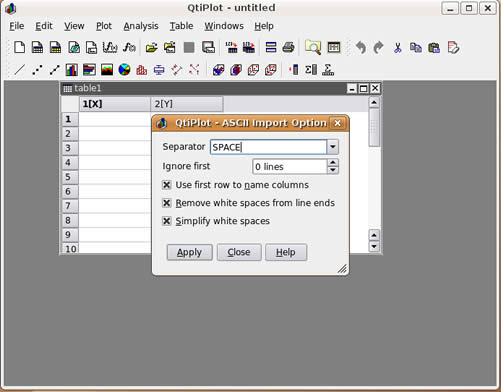Decrease Ignore first lines with down arrow
Image resolution: width=501 pixels, height=392 pixels.
pos(333,170)
